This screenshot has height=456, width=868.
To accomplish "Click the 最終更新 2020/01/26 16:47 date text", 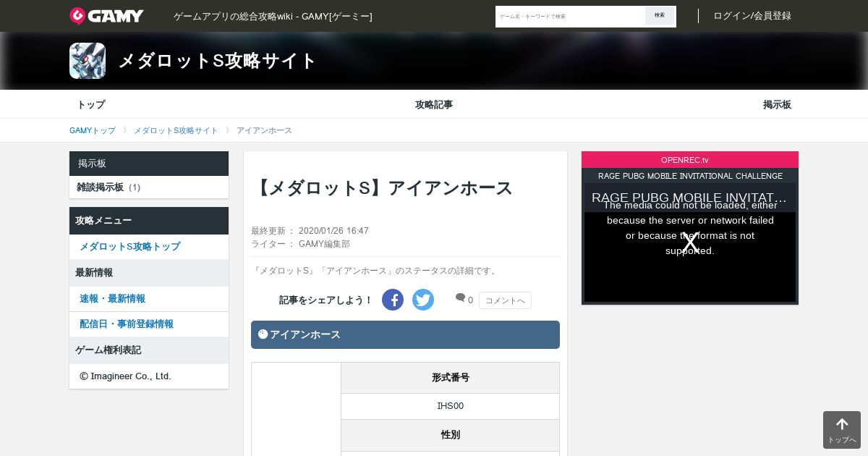I will point(310,231).
